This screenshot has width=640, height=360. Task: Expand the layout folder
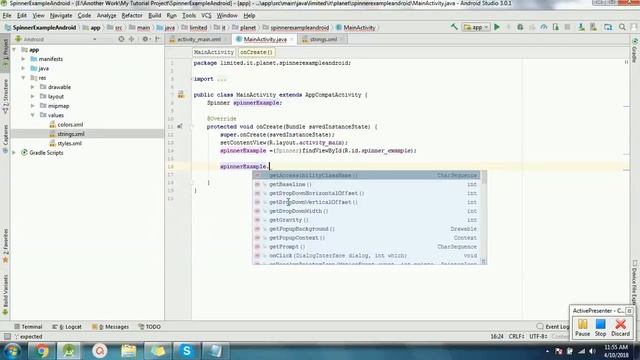pos(33,96)
